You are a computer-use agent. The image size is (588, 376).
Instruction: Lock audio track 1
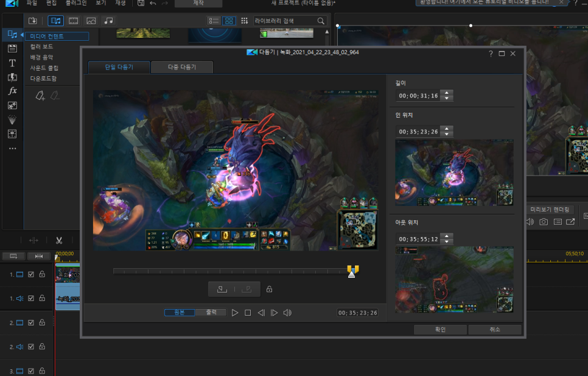42,299
